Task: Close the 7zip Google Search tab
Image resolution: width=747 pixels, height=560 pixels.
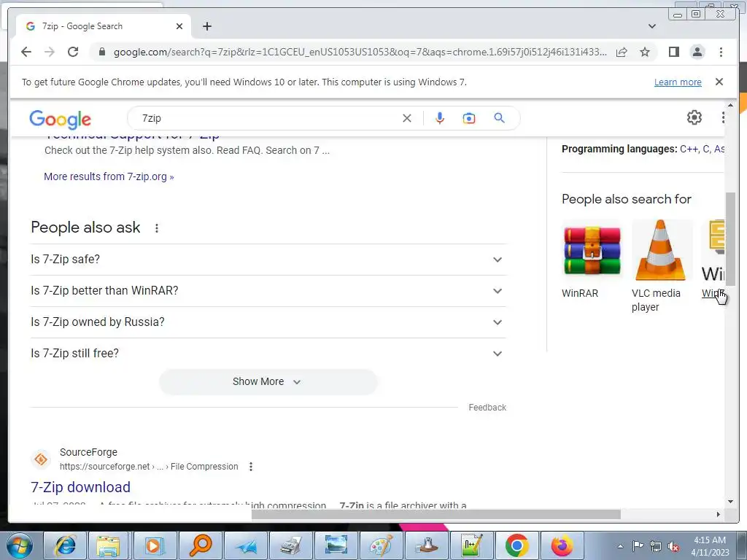Action: click(x=179, y=26)
